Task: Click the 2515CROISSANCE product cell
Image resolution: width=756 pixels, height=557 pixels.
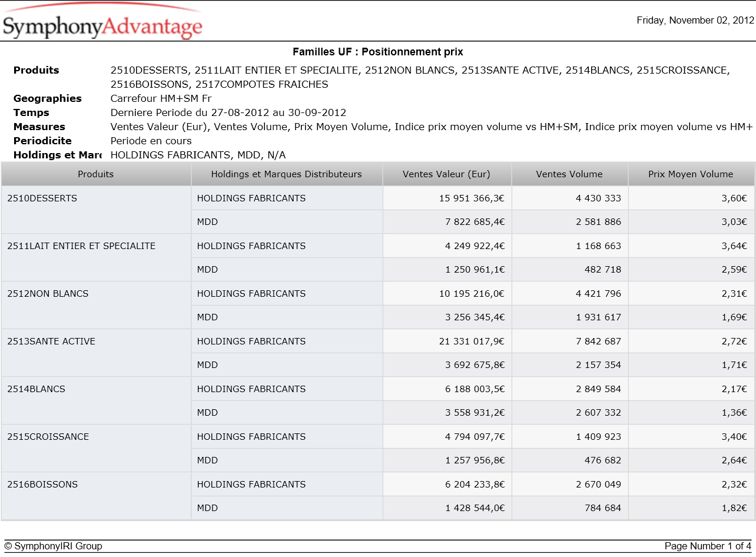Action: pos(96,449)
